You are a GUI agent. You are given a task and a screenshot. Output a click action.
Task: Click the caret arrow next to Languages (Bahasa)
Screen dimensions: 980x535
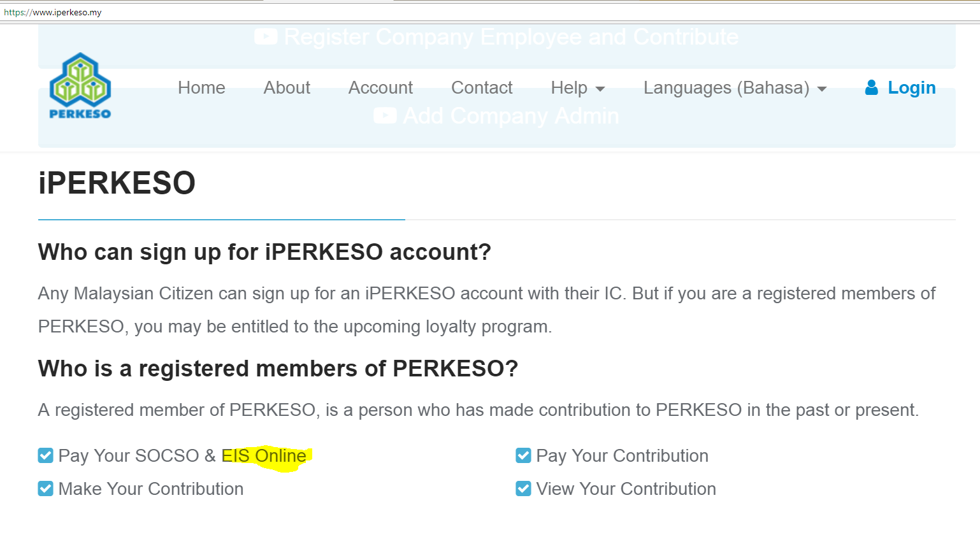point(822,89)
